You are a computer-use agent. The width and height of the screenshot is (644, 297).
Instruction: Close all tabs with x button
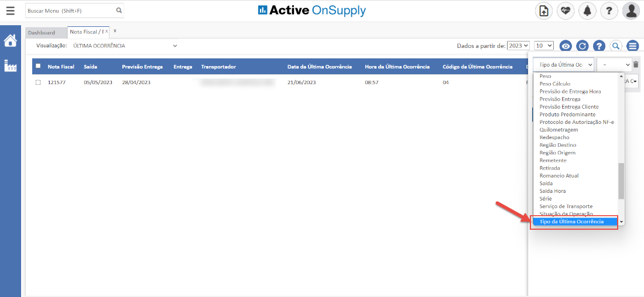coord(115,30)
